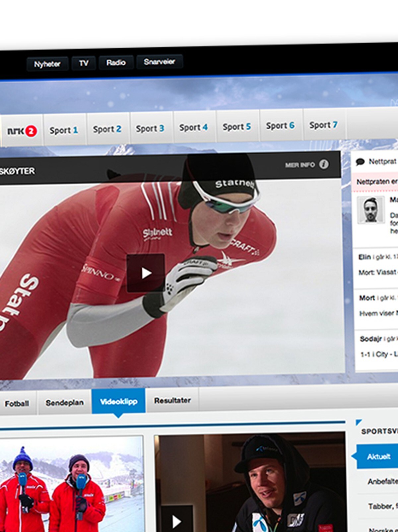Click the Mer Info icon
This screenshot has width=398, height=532.
(x=324, y=164)
